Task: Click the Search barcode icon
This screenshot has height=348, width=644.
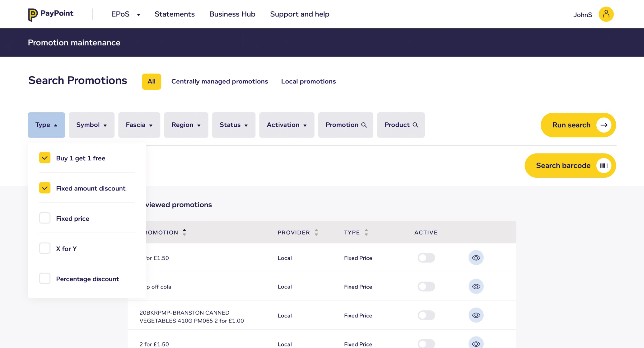Action: [x=604, y=166]
